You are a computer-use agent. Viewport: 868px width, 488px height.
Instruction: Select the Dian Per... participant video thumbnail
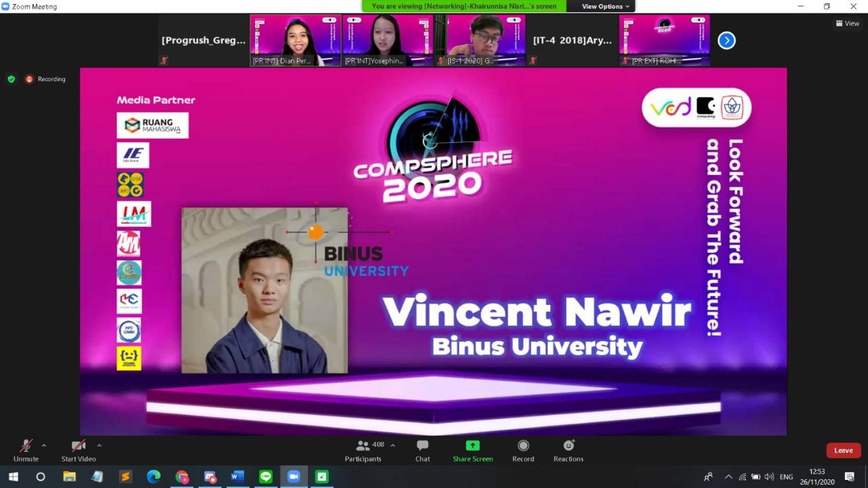(296, 41)
